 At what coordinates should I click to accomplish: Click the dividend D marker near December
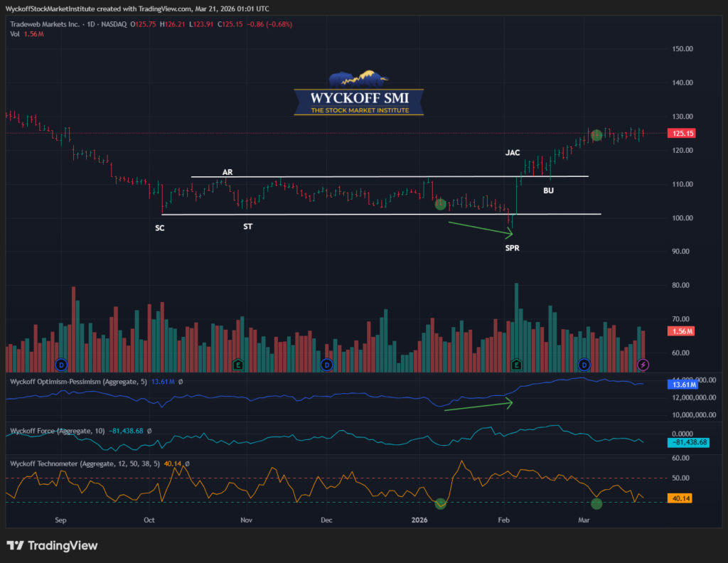[x=327, y=365]
